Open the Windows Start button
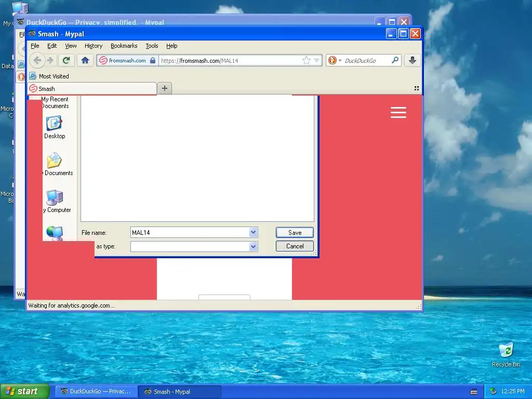 coord(25,391)
